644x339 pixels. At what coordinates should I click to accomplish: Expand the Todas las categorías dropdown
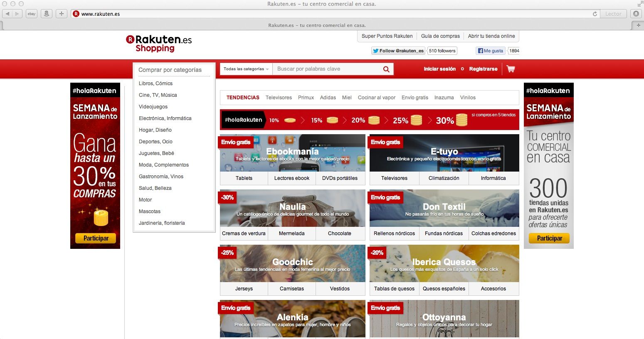click(x=246, y=69)
